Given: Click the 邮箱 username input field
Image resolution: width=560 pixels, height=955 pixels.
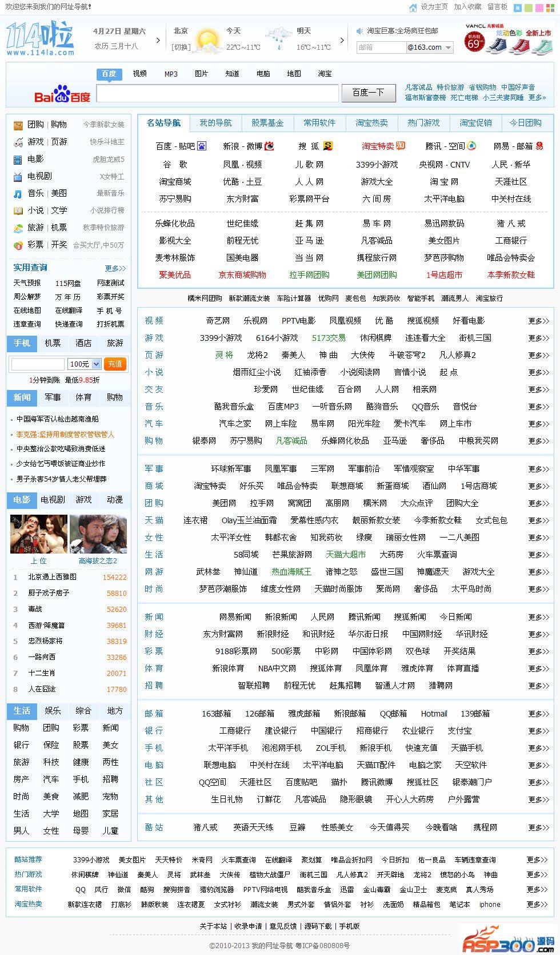Looking at the screenshot, I should [x=381, y=47].
